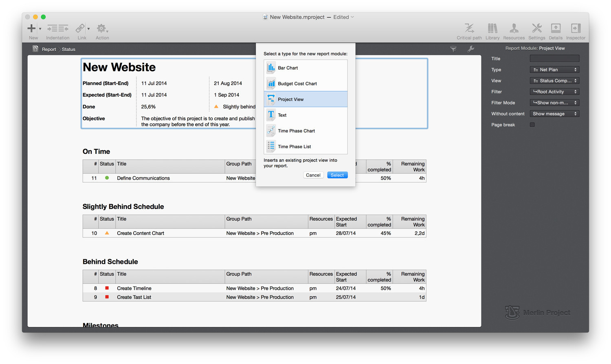Open the Library panel

click(x=492, y=29)
